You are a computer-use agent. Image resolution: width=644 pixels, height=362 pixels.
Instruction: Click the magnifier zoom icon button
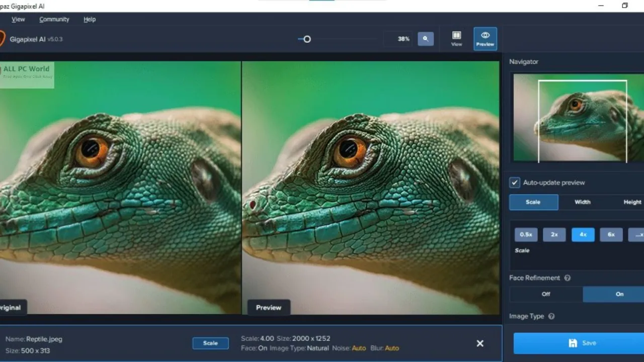tap(426, 39)
